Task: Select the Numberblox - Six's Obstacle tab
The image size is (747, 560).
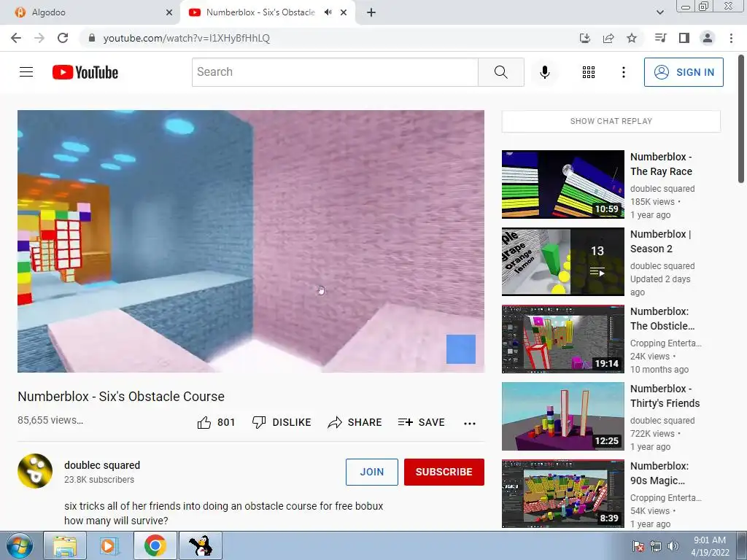Action: (x=260, y=12)
